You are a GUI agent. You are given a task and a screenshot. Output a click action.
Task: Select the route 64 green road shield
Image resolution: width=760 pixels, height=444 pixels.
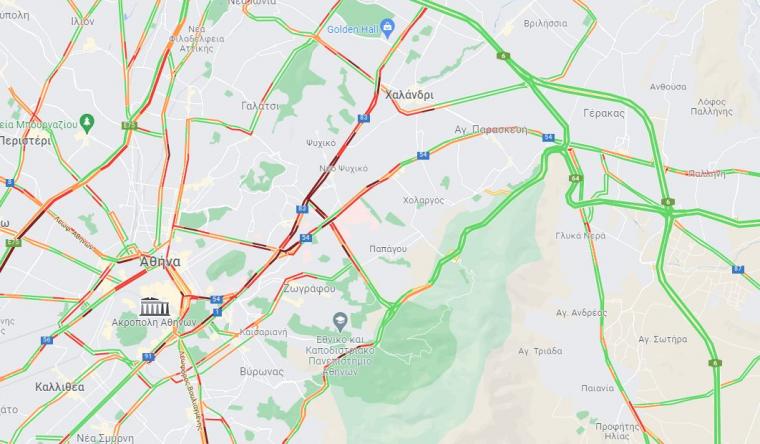point(575,178)
